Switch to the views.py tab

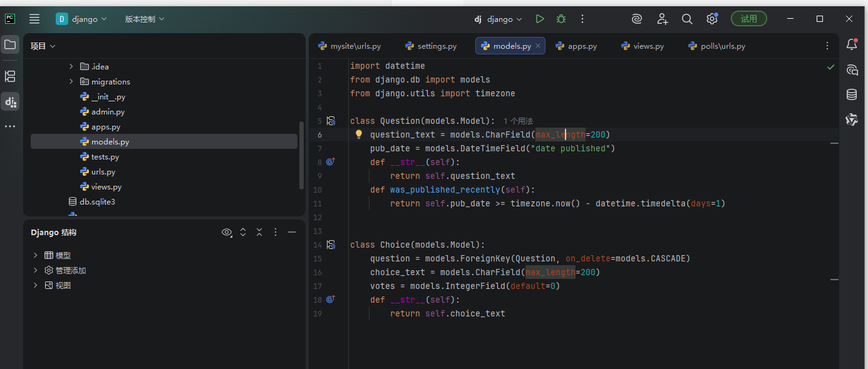[643, 46]
